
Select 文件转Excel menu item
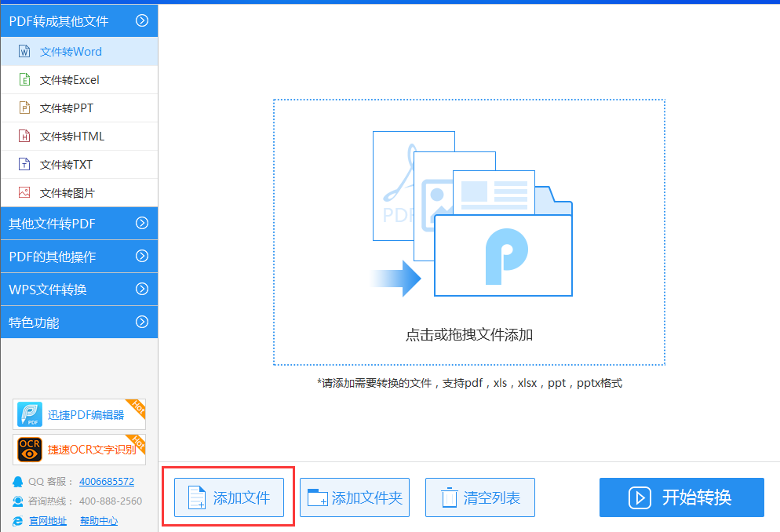[79, 79]
